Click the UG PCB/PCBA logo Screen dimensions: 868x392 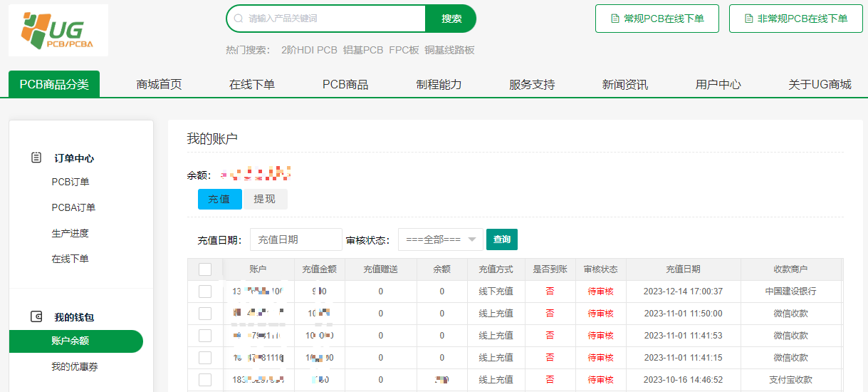[x=58, y=31]
